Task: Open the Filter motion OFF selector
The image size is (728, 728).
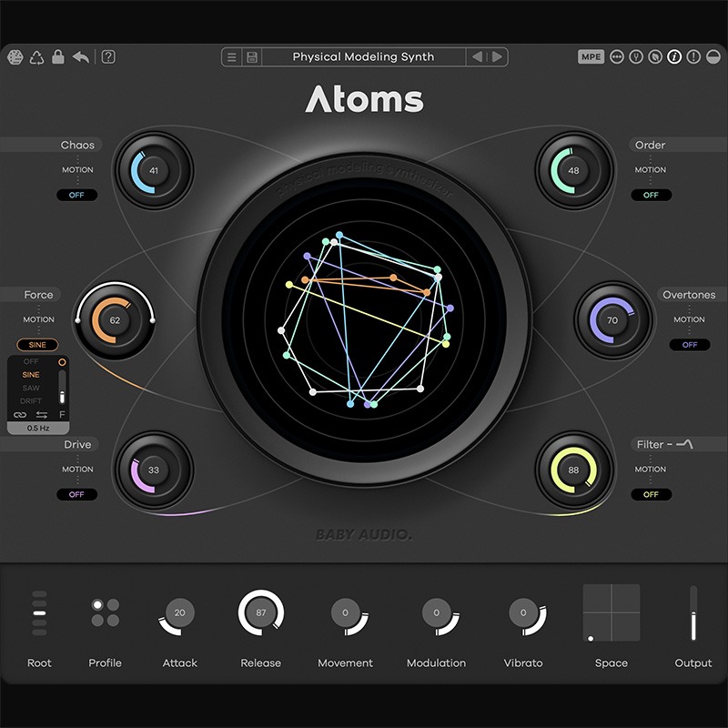Action: pyautogui.click(x=651, y=494)
